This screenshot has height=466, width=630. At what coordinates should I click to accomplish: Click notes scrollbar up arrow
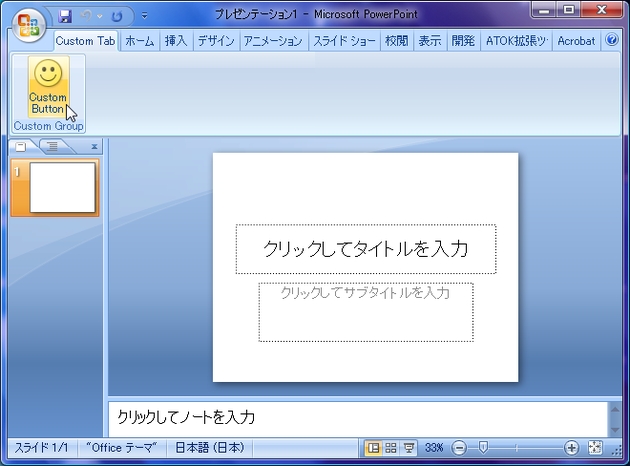pyautogui.click(x=615, y=409)
